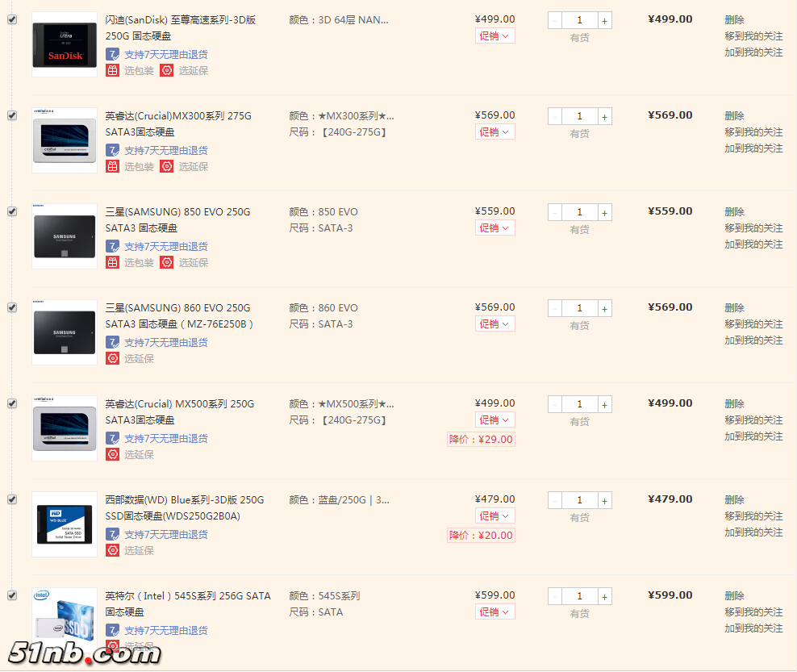
Task: Uncheck the Samsung 860 EVO item checkbox
Action: click(12, 307)
